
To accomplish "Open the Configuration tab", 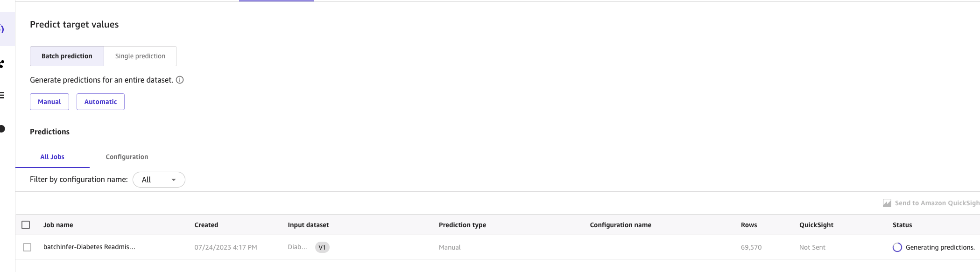I will [127, 157].
